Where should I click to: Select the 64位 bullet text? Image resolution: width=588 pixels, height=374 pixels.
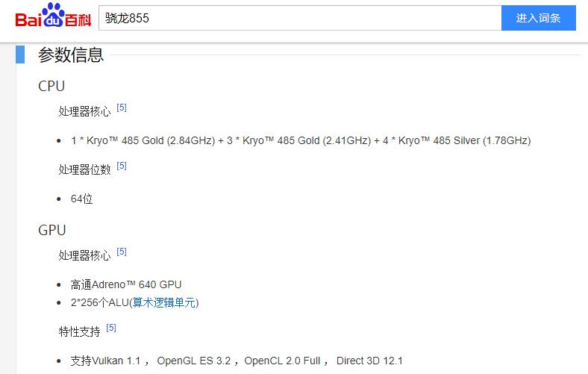(x=82, y=199)
